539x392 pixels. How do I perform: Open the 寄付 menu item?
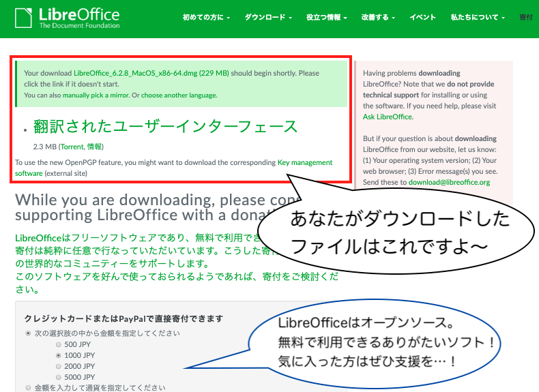point(526,17)
